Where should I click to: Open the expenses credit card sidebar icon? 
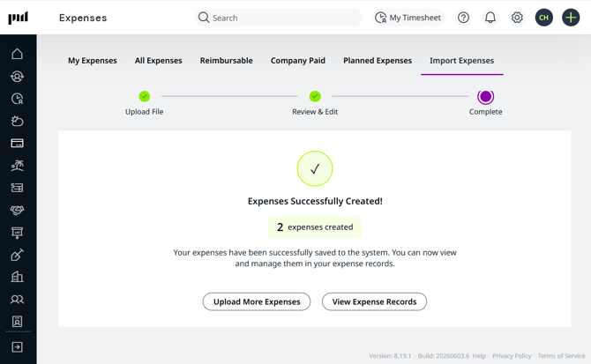[x=17, y=144]
